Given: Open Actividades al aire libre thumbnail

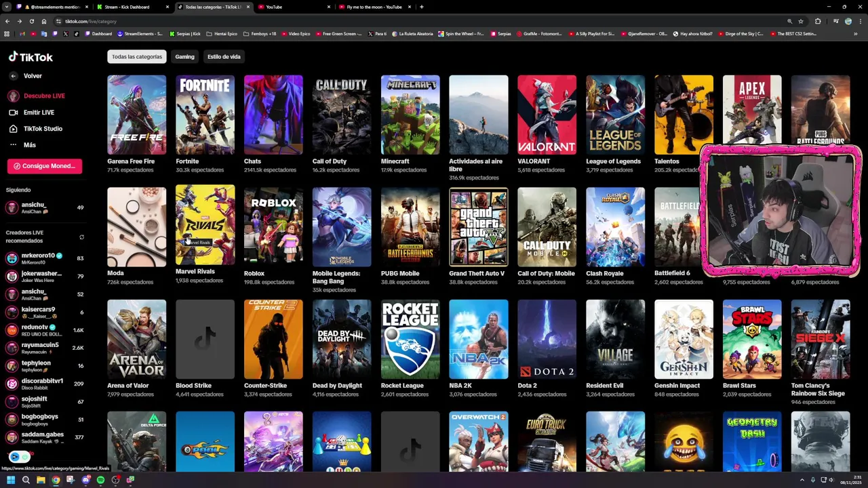Looking at the screenshot, I should (478, 115).
